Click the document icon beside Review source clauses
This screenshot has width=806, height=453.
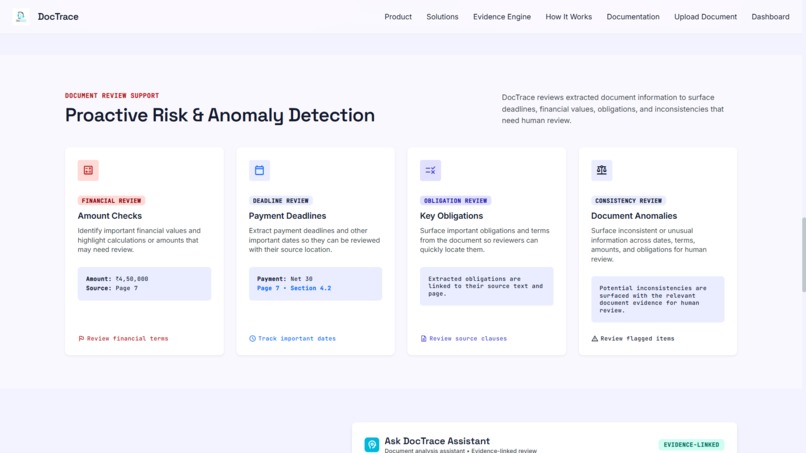click(x=424, y=338)
